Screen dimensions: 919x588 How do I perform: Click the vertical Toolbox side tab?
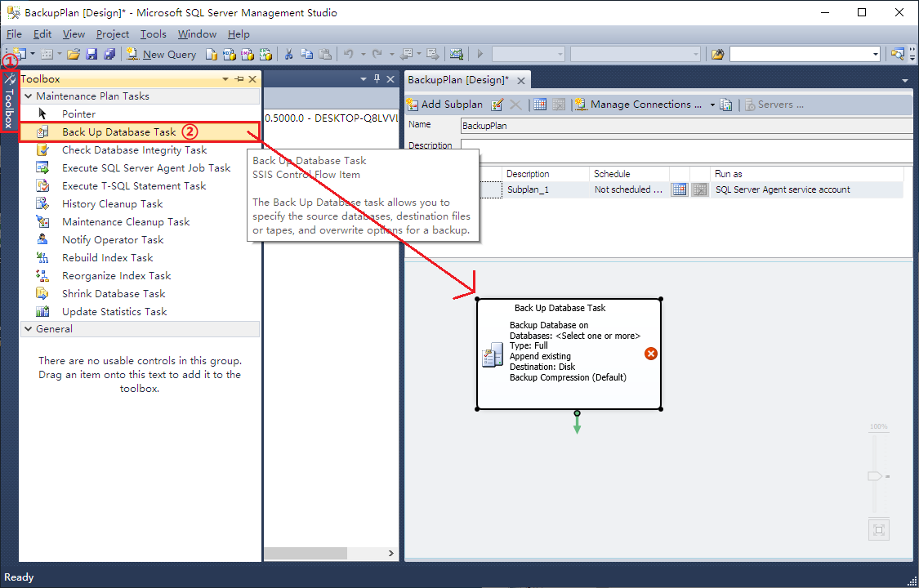tap(9, 100)
